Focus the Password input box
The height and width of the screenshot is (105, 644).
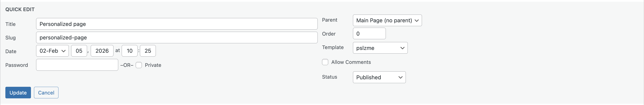[77, 65]
